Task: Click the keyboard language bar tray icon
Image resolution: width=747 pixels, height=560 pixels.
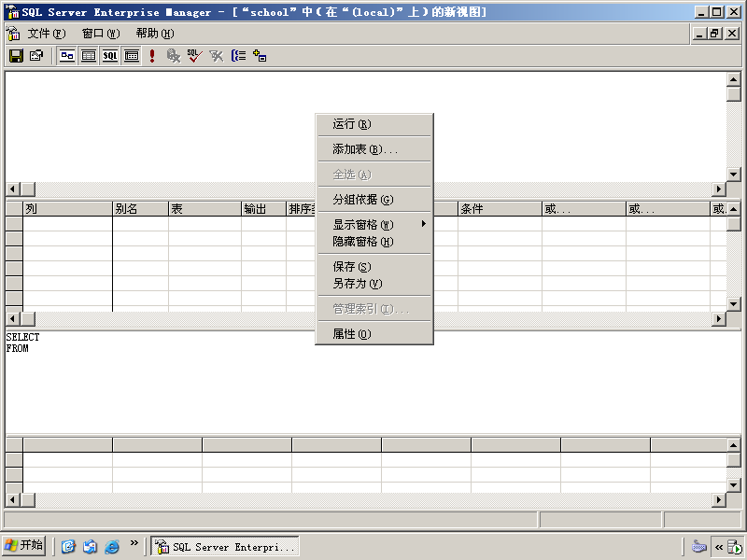Action: coord(698,546)
